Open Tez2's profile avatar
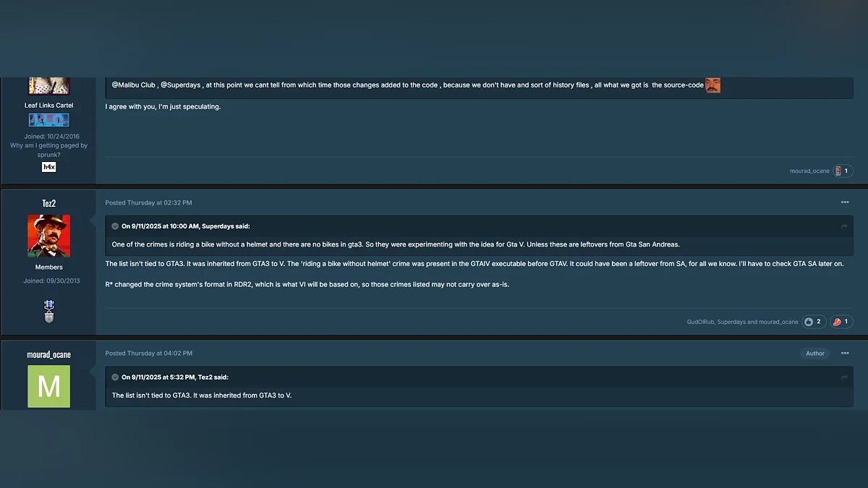The height and width of the screenshot is (488, 868). [48, 236]
